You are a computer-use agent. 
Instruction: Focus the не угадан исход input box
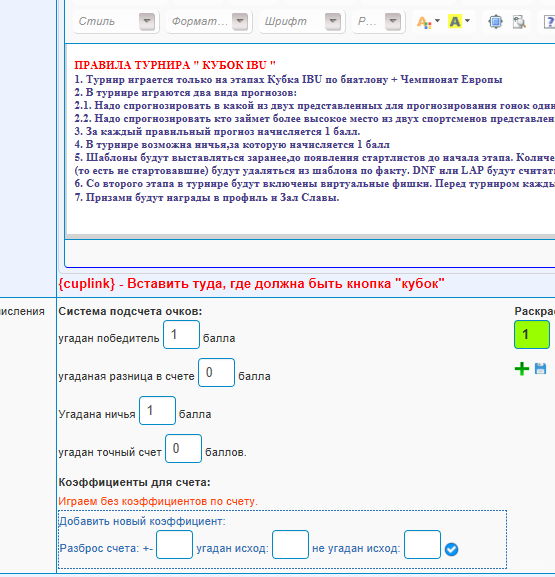[422, 544]
